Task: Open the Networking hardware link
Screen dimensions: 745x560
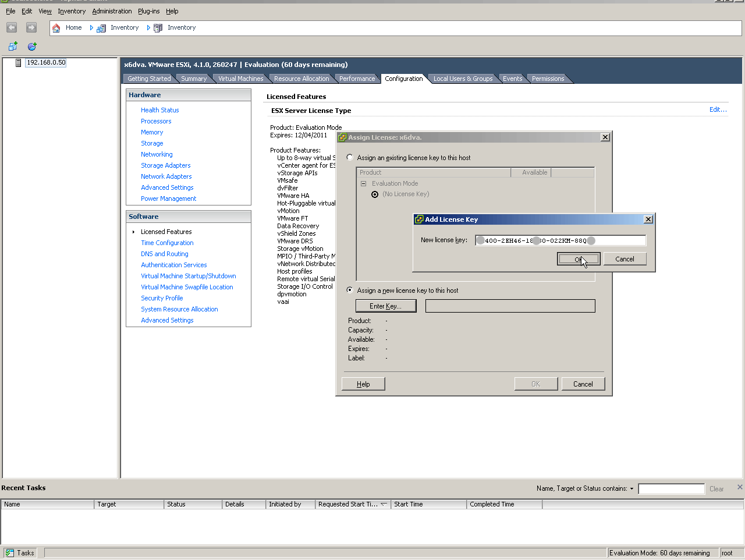Action: 157,154
